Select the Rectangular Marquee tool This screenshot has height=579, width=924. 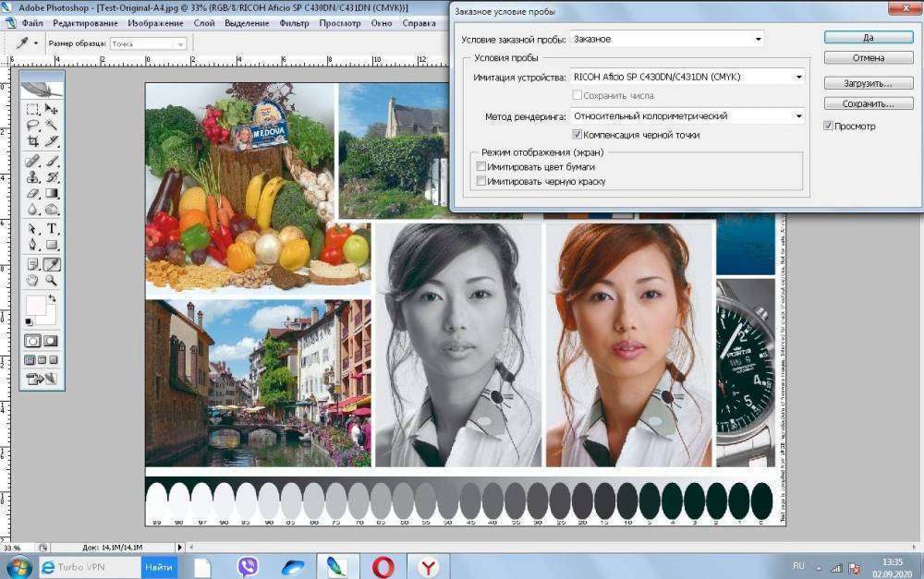pyautogui.click(x=32, y=109)
